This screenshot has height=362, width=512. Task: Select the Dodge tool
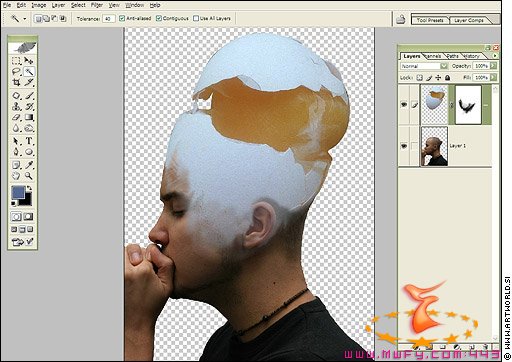tap(29, 128)
